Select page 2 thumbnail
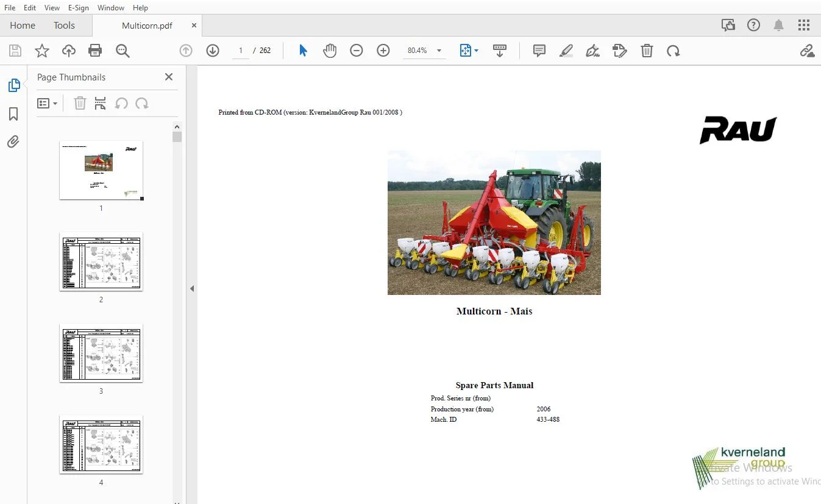The height and width of the screenshot is (504, 821). click(x=101, y=261)
